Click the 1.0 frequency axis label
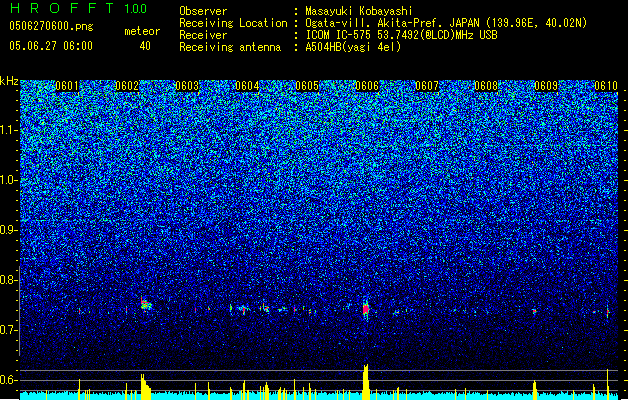The image size is (629, 400). [x=9, y=180]
